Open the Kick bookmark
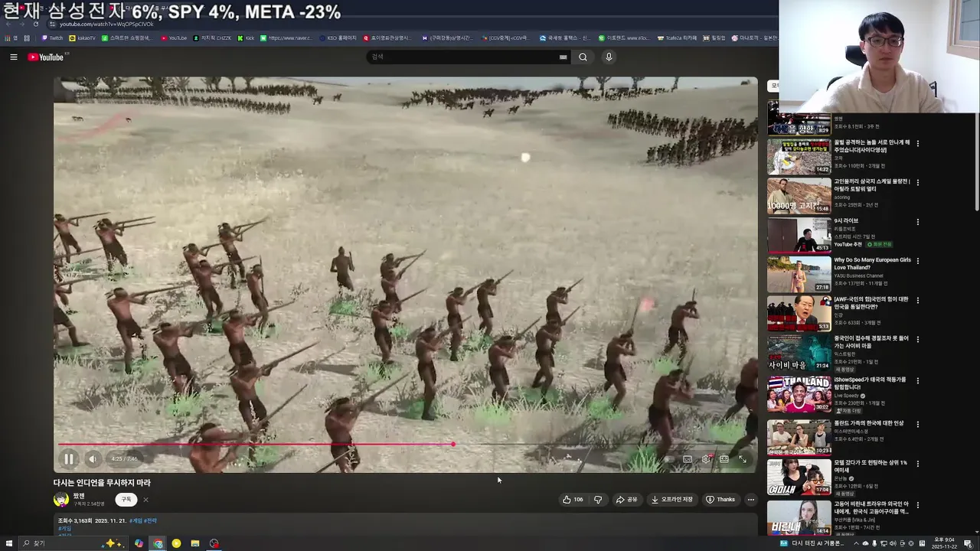980x551 pixels. tap(246, 37)
